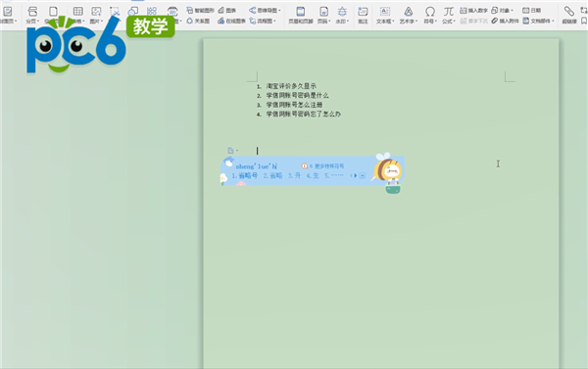Screen dimensions: 588x369
Task: Choose candidate 5 …… ellipsis symbol
Action: pyautogui.click(x=334, y=176)
